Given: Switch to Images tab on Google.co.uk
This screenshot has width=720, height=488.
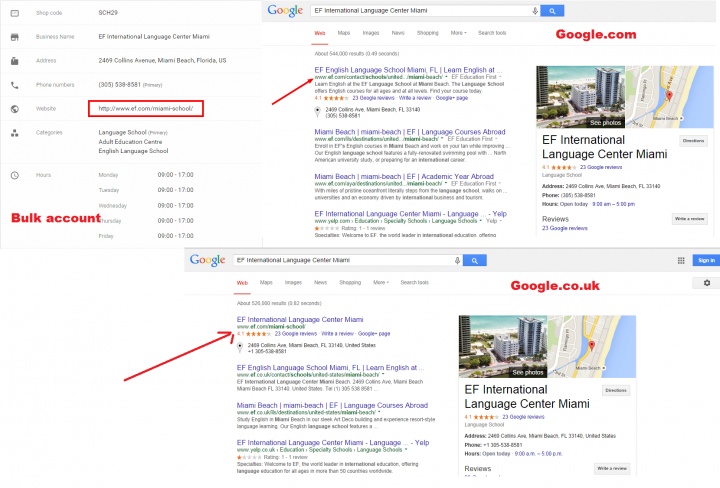Looking at the screenshot, I should tap(293, 283).
